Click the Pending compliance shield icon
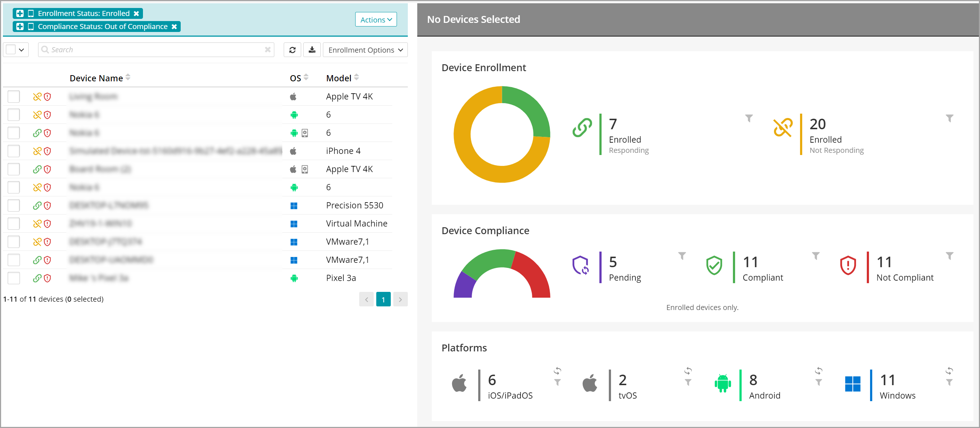The image size is (980, 428). (581, 265)
